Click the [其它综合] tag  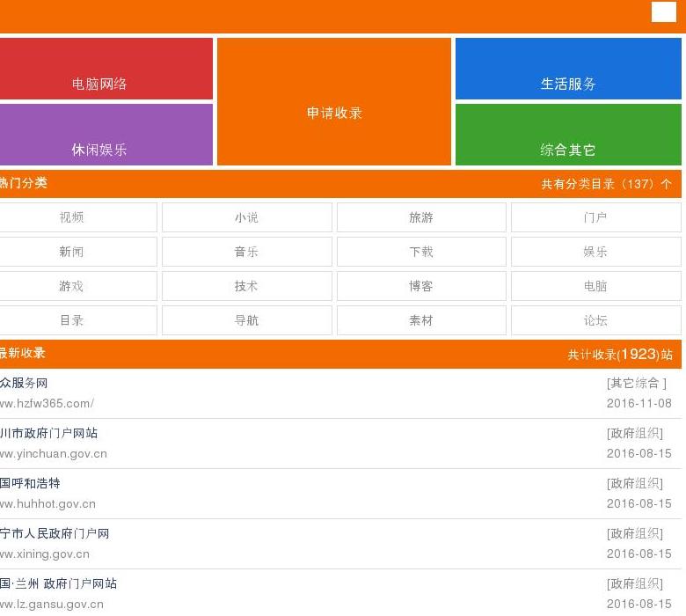coord(637,383)
